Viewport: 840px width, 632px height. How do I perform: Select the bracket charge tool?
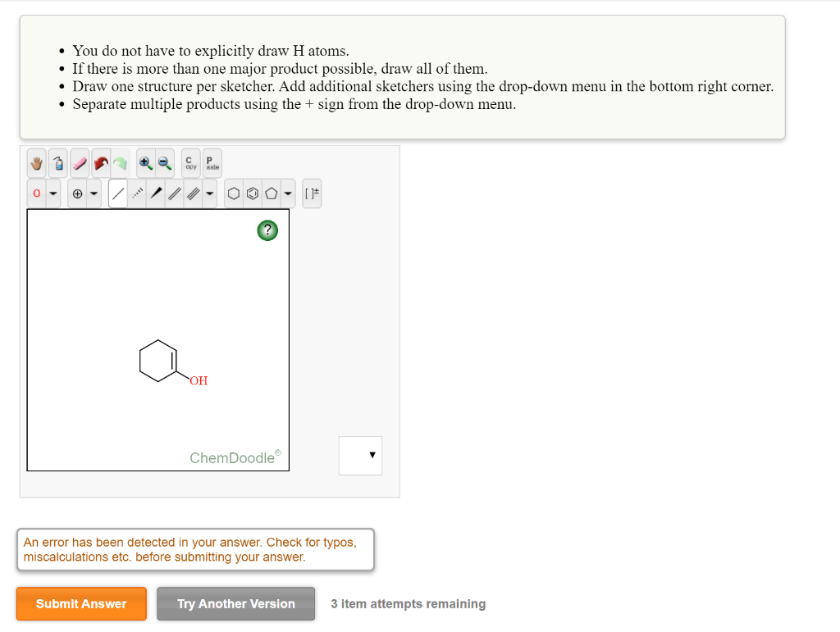tap(311, 193)
